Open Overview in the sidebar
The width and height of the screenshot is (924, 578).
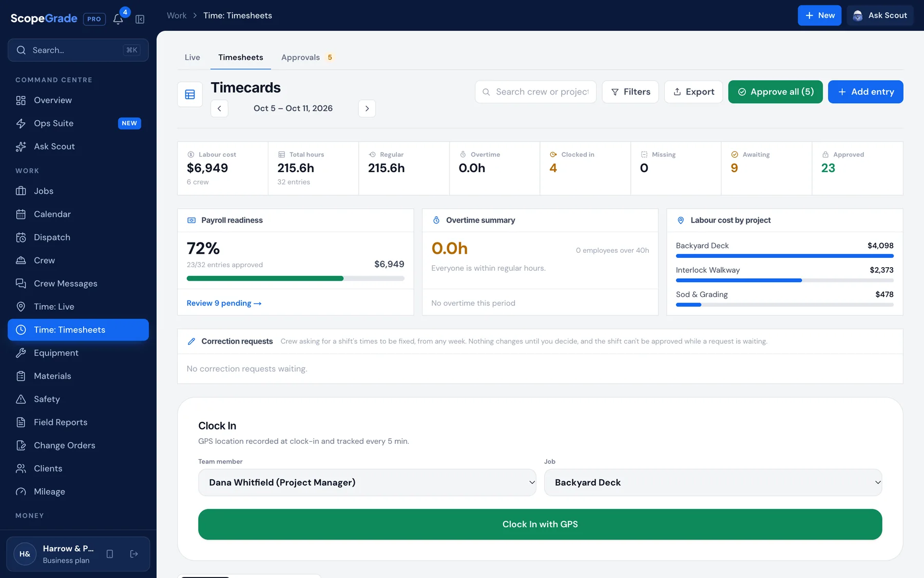click(x=78, y=100)
